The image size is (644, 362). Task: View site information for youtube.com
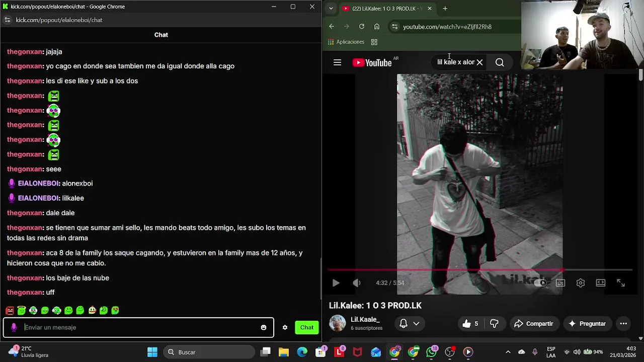tap(394, 27)
